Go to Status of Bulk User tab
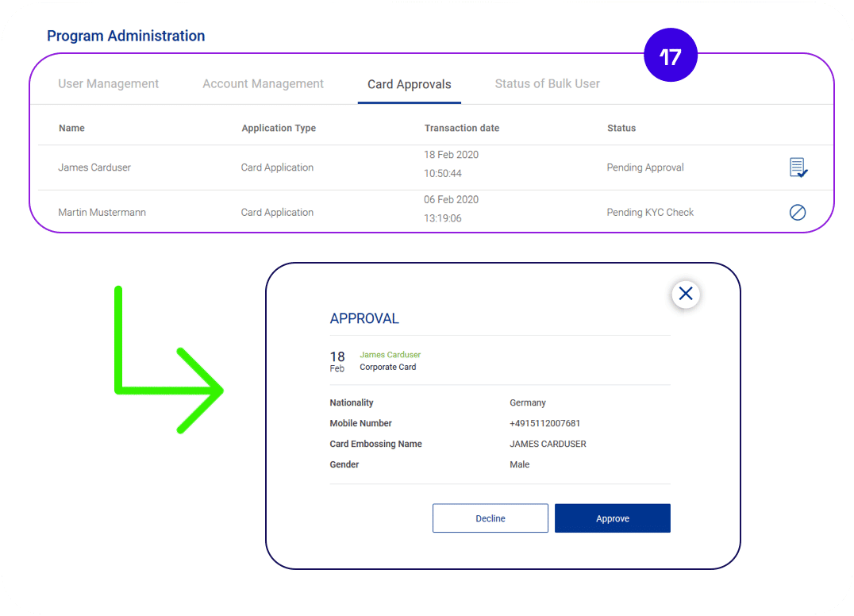The width and height of the screenshot is (854, 616). coord(548,84)
